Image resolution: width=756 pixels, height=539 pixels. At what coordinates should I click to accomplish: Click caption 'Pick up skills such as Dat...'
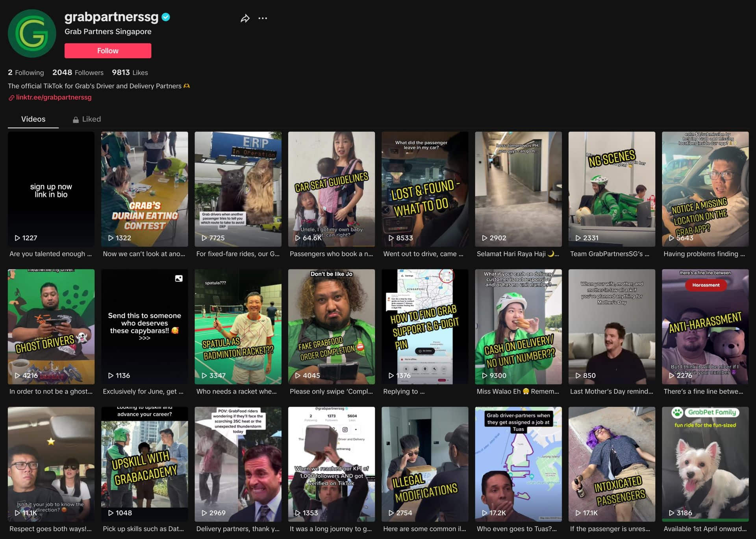143,529
